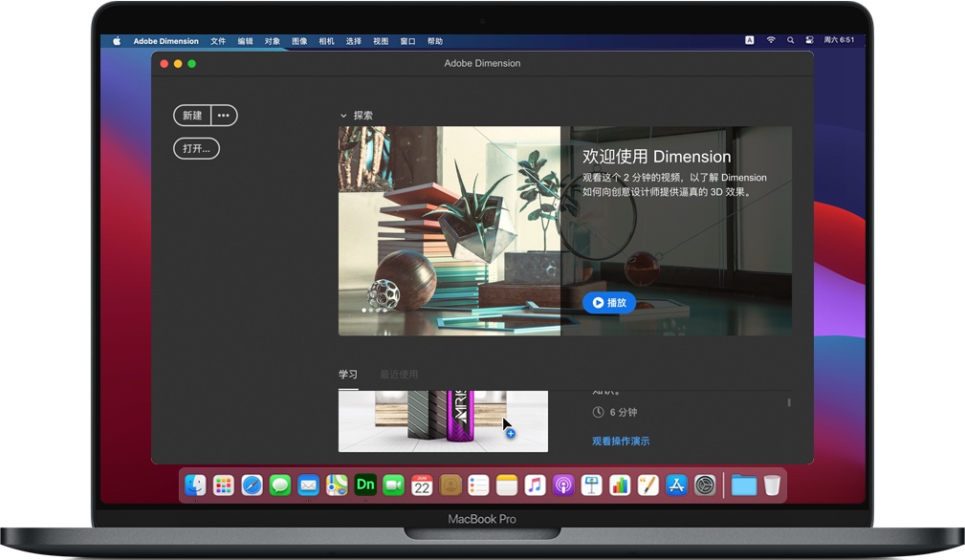This screenshot has height=560, width=965.
Task: Click the Spotlight search icon in menu bar
Action: 790,41
